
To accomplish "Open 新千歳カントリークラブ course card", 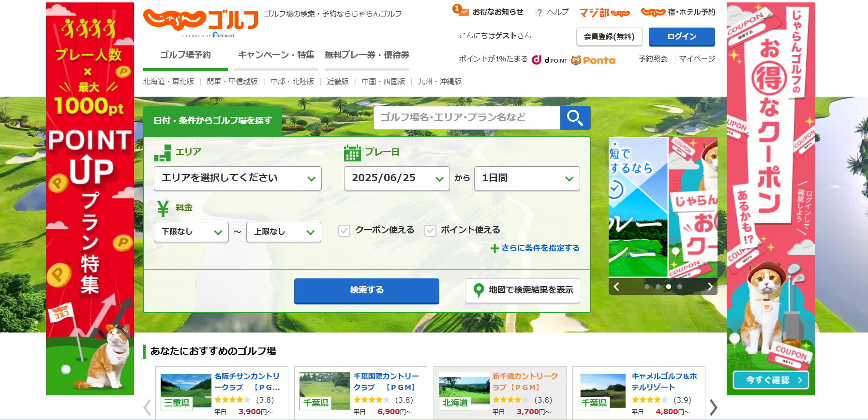I will pyautogui.click(x=500, y=393).
